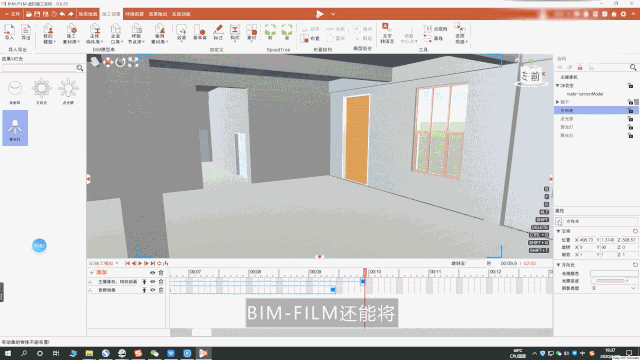Image resolution: width=640 pixels, height=360 pixels.
Task: Open the 施工素材库 dropdown
Action: [71, 34]
